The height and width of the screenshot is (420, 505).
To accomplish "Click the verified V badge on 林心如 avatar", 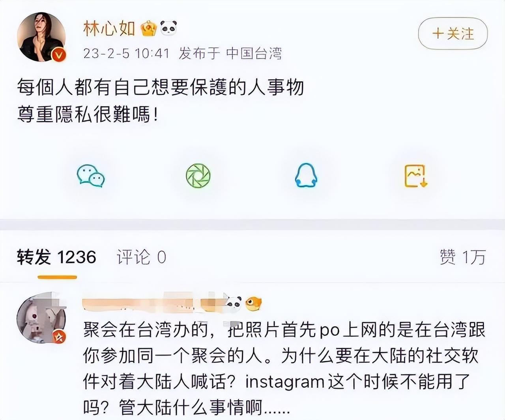I will coord(59,55).
